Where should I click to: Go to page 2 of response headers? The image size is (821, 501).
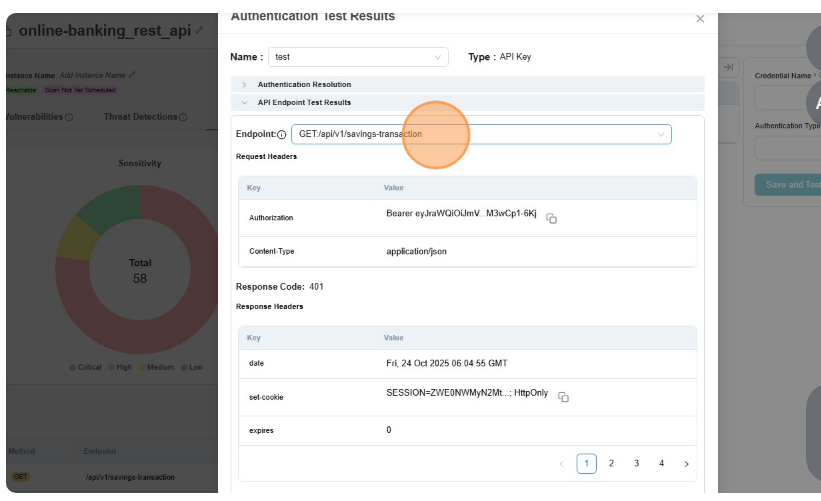coord(611,464)
